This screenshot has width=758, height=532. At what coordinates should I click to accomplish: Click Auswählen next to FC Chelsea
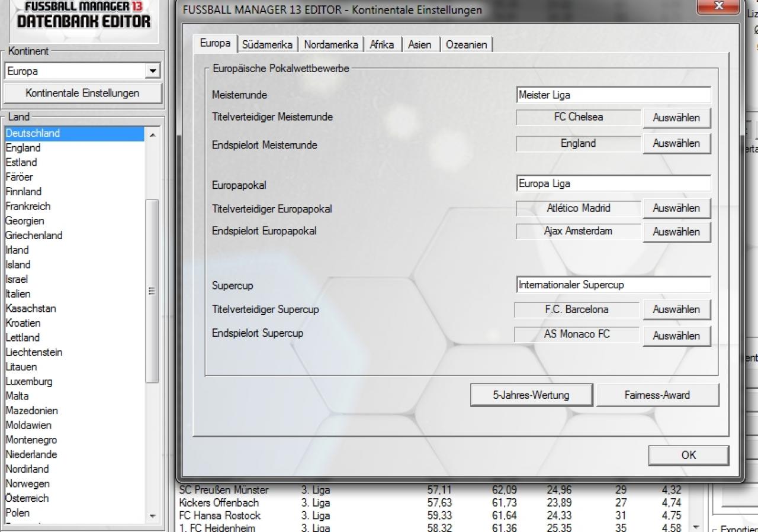click(x=676, y=118)
